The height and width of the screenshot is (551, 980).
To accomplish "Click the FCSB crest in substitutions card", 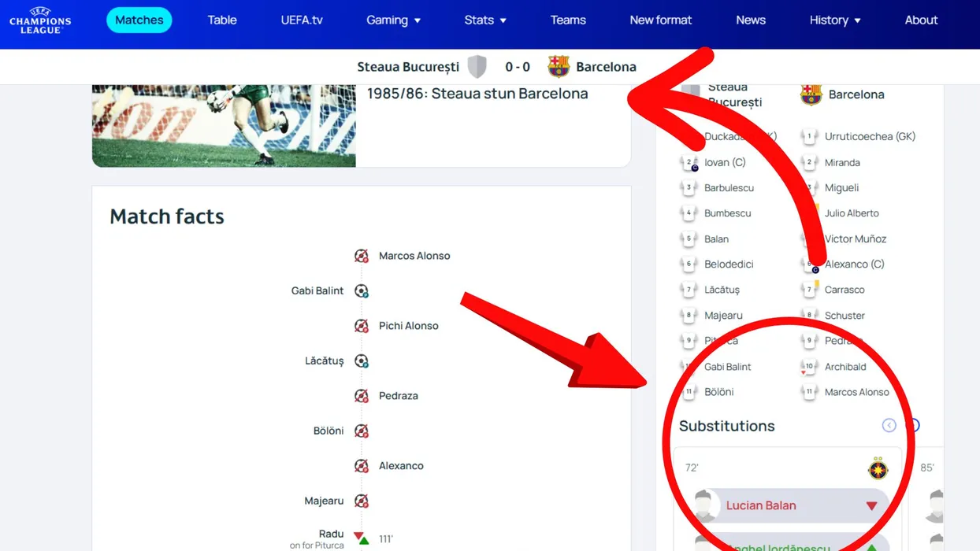I will tap(877, 469).
